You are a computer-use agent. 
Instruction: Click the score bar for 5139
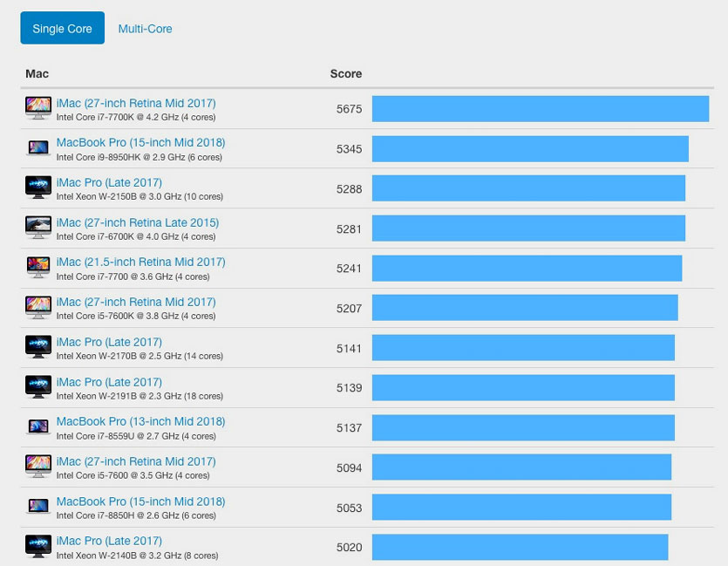(523, 387)
